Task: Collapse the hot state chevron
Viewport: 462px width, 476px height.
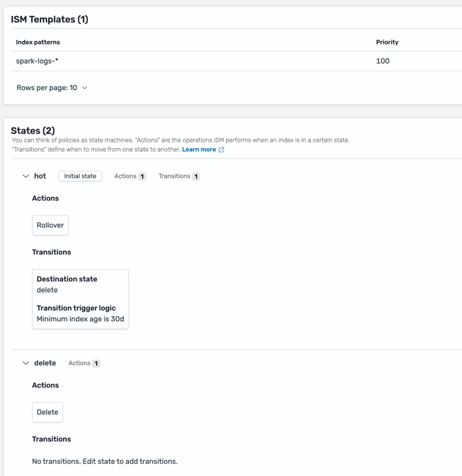Action: pos(25,177)
